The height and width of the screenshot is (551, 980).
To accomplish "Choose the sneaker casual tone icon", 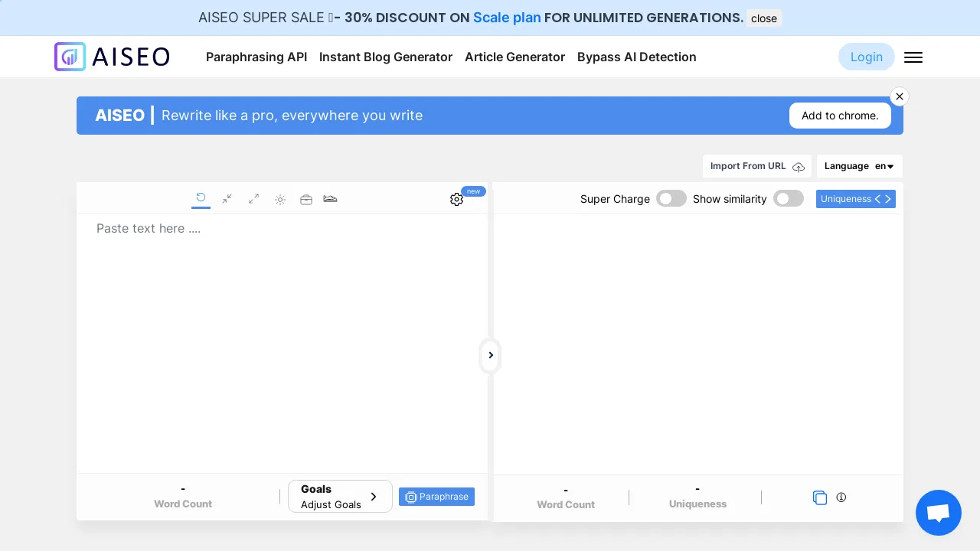I will pos(330,199).
